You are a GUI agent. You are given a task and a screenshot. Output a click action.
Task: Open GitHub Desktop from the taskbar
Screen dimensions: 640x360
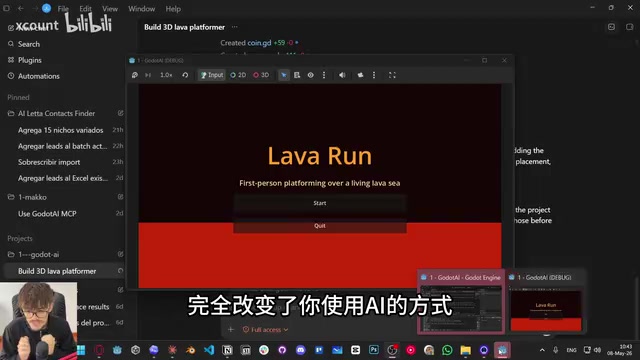(x=282, y=350)
